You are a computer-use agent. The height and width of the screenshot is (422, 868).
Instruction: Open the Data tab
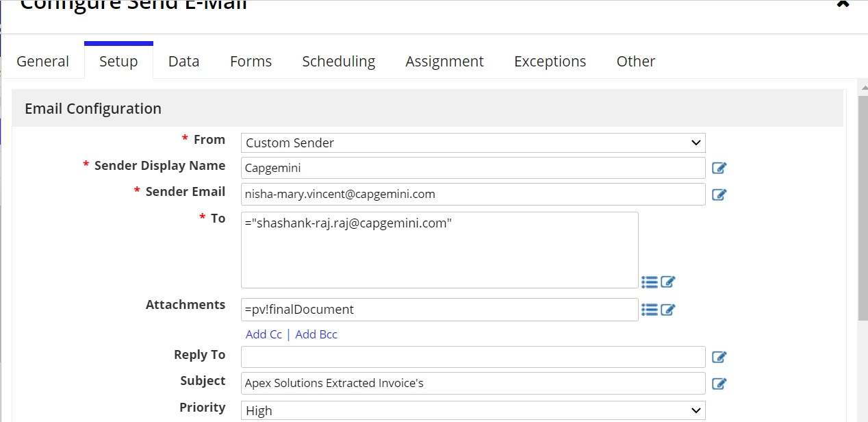pos(183,61)
